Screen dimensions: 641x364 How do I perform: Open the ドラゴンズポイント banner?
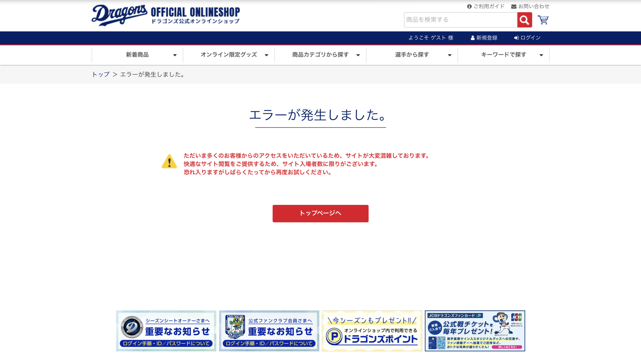click(x=372, y=331)
